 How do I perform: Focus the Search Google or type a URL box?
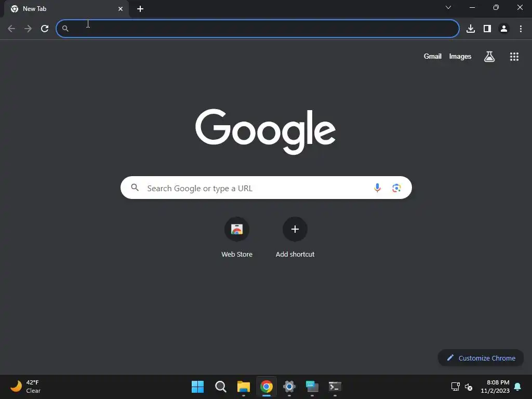pos(266,188)
